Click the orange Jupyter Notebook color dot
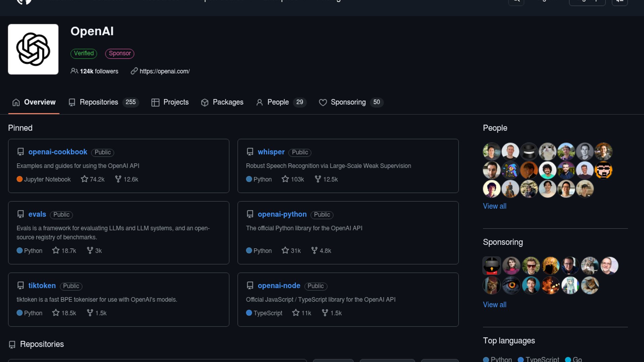 [20, 179]
